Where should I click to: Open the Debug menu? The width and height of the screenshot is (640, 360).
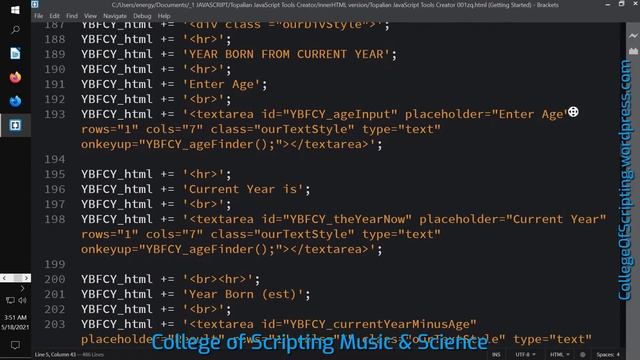coord(142,16)
